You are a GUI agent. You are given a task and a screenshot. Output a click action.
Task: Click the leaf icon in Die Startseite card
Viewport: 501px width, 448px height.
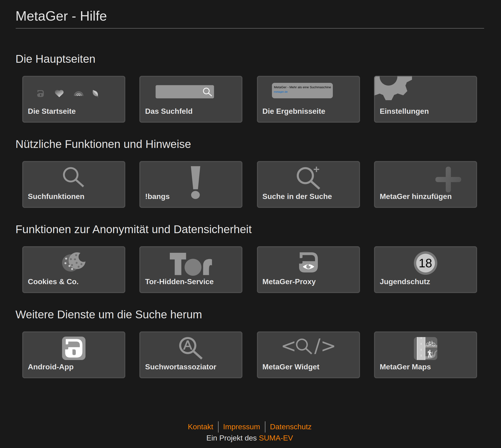pos(95,94)
